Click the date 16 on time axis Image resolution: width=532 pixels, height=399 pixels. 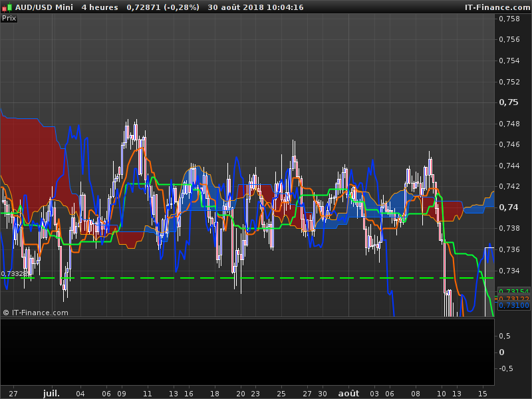[189, 394]
